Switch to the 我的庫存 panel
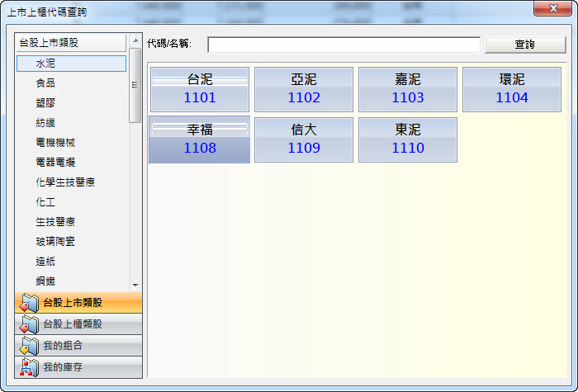The height and width of the screenshot is (392, 578). click(79, 367)
